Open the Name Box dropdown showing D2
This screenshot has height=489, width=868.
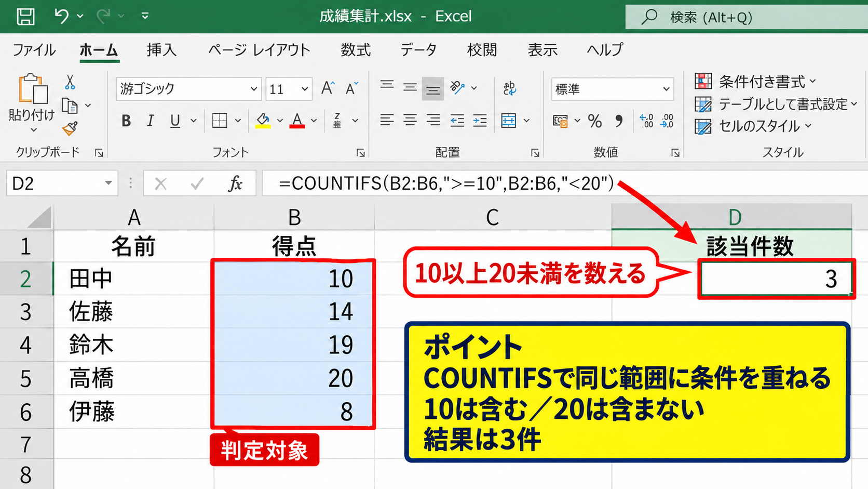pos(108,183)
